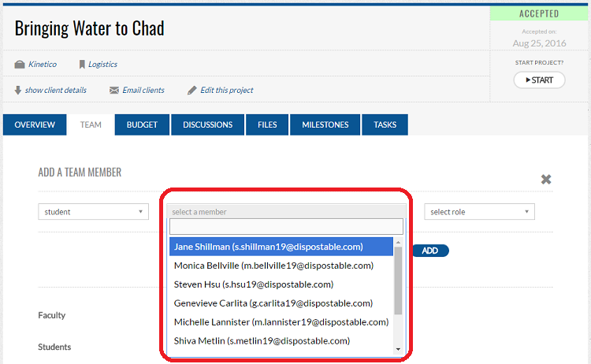Focus the member search input field
The height and width of the screenshot is (364, 591).
[x=287, y=226]
